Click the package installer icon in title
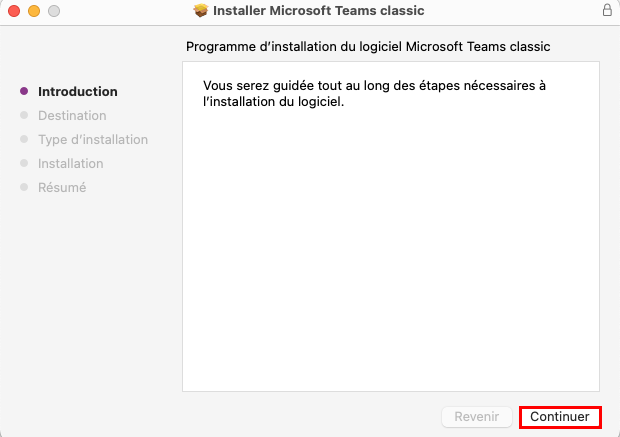Viewport: 620px width, 437px height. click(201, 10)
